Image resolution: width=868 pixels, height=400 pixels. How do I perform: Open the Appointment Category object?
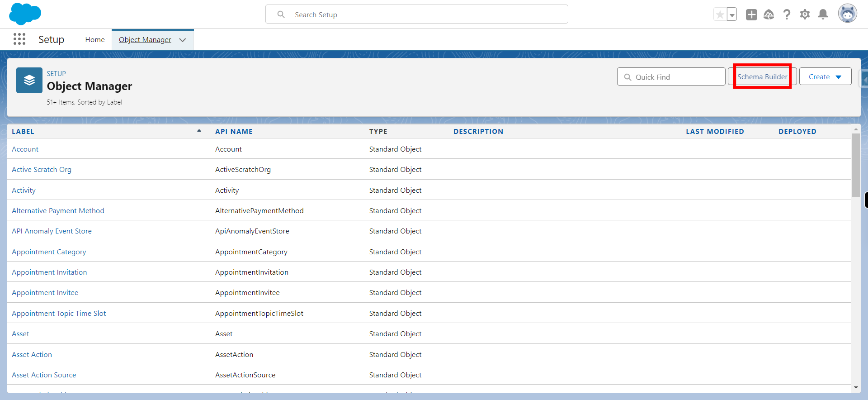click(49, 252)
